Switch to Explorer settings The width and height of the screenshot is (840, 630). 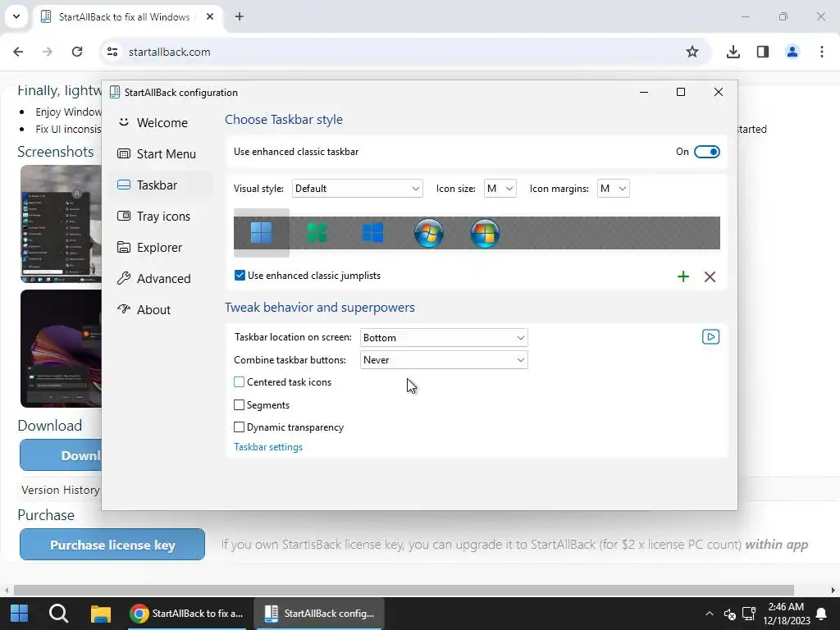161,248
